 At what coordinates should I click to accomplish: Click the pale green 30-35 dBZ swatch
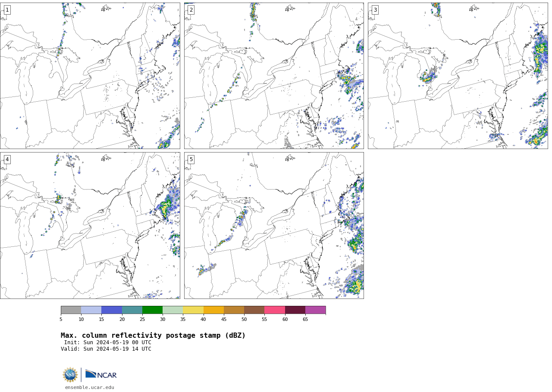coord(172,310)
